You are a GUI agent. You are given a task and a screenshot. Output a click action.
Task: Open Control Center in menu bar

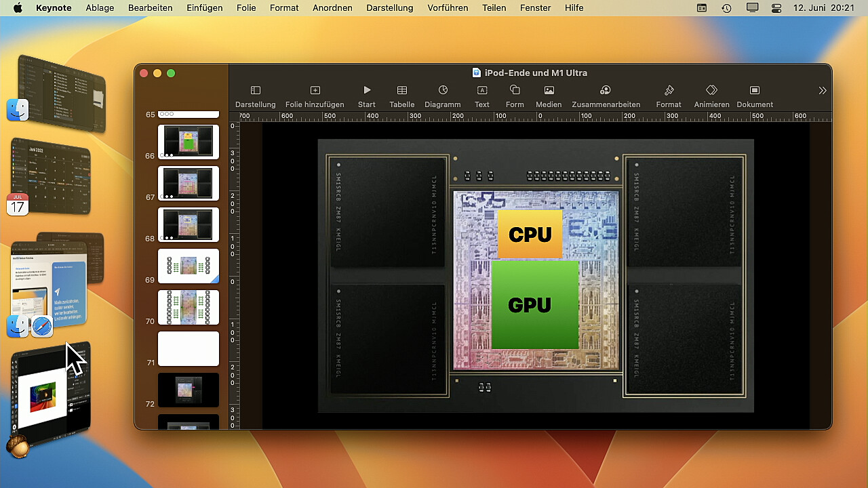coord(776,8)
